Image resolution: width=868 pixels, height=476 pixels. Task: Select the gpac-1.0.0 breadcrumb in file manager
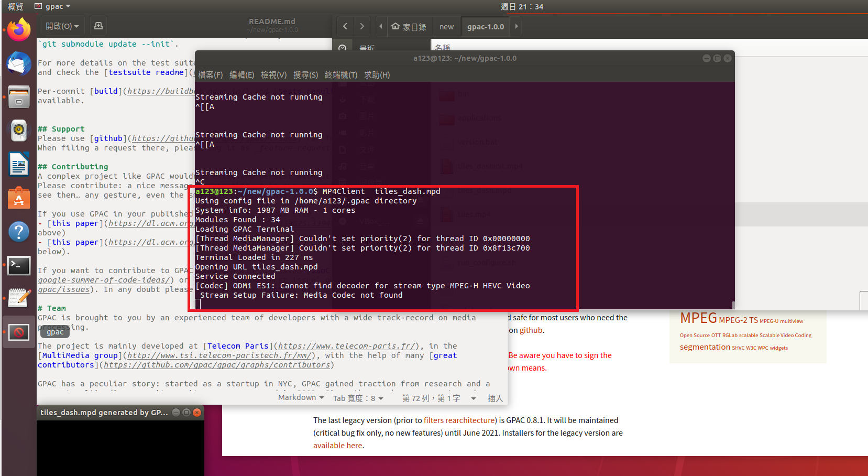click(x=485, y=26)
